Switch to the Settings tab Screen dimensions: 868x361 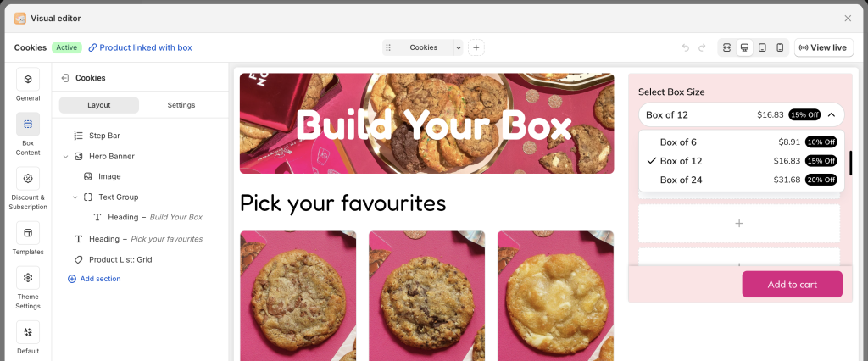click(x=181, y=105)
